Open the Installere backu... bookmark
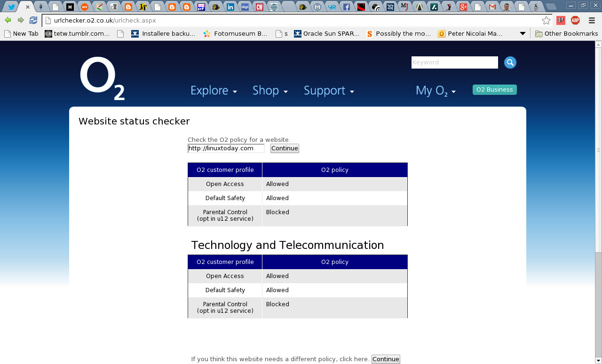This screenshot has width=602, height=364. point(163,34)
